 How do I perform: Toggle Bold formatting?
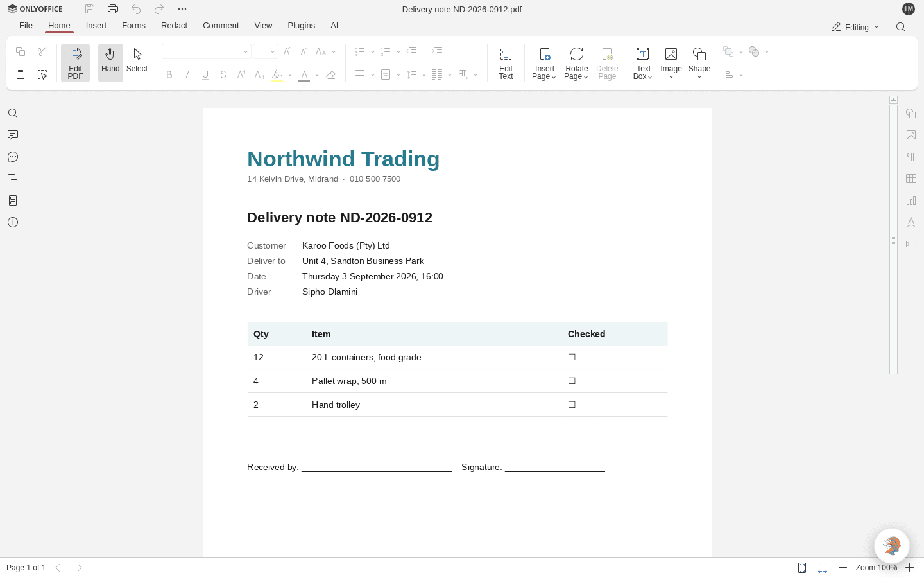coord(169,74)
